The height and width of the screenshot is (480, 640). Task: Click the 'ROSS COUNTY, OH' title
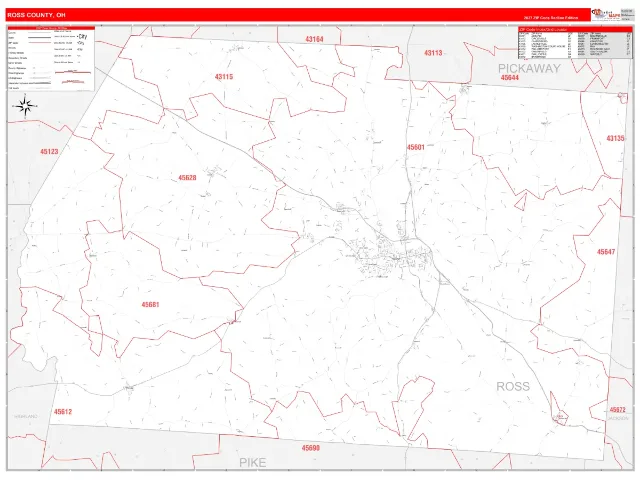click(x=36, y=15)
